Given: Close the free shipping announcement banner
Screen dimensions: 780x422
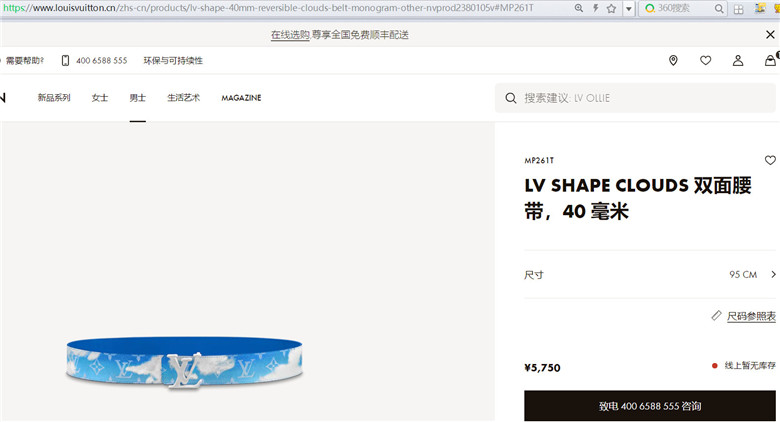Looking at the screenshot, I should coord(770,34).
